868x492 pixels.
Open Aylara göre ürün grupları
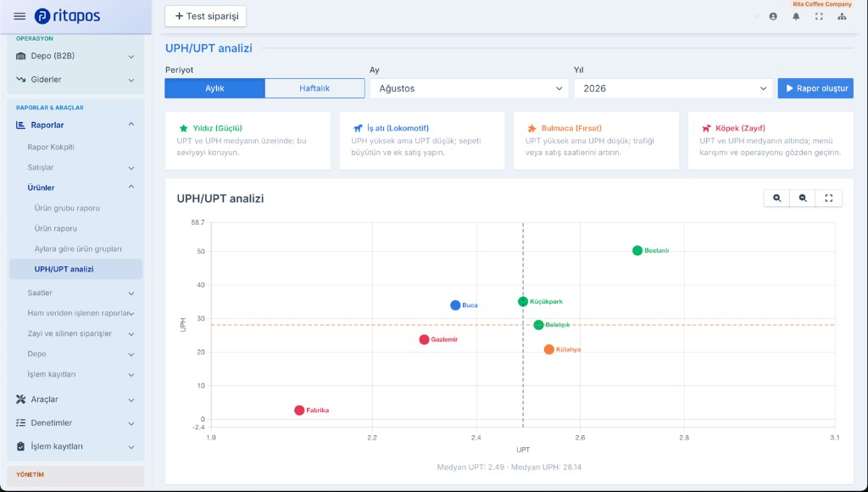pos(78,249)
